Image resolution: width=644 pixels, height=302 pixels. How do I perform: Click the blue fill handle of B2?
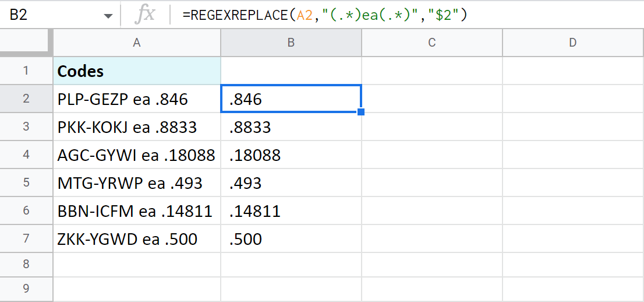click(x=361, y=112)
